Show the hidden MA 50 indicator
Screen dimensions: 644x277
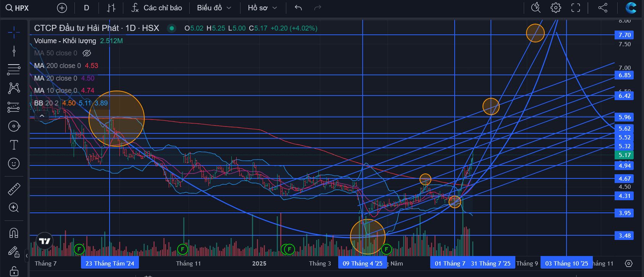click(87, 53)
